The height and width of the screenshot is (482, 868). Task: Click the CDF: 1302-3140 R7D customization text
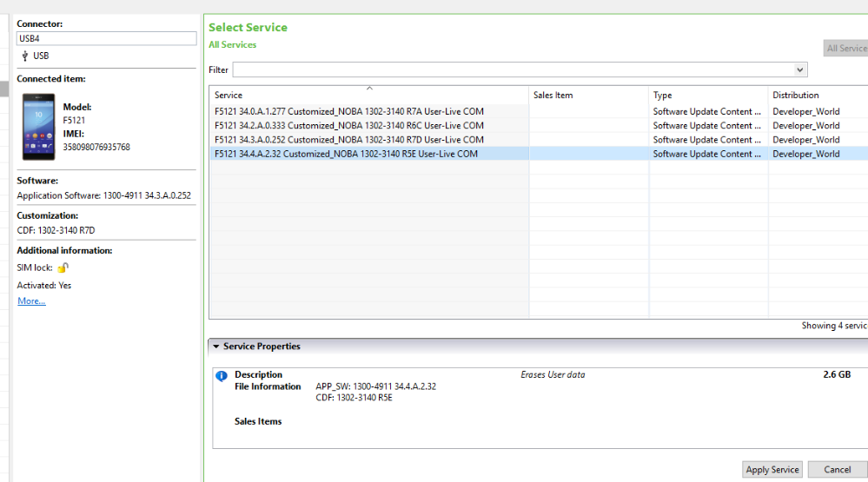point(56,230)
